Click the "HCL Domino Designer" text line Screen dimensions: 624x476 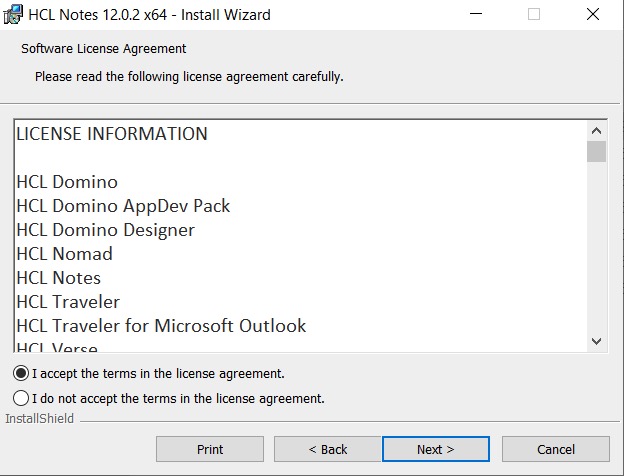[x=105, y=230]
